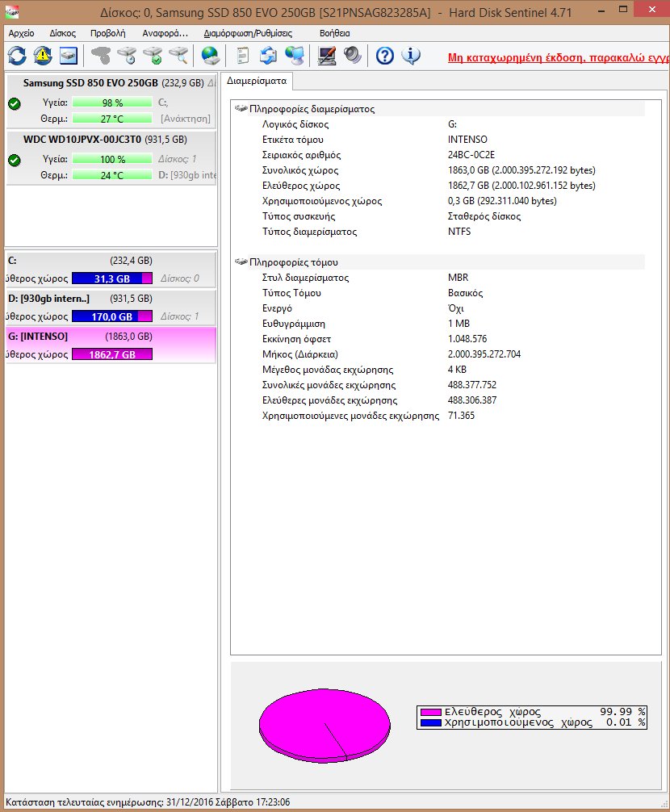Click the greyed-out disk stethoscope toolbar icon
This screenshot has height=812, width=670.
coord(101,56)
